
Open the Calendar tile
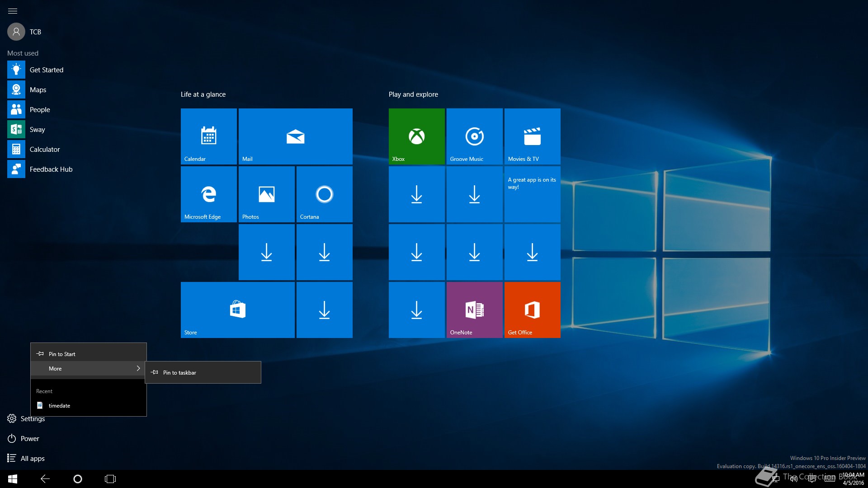[x=209, y=136]
